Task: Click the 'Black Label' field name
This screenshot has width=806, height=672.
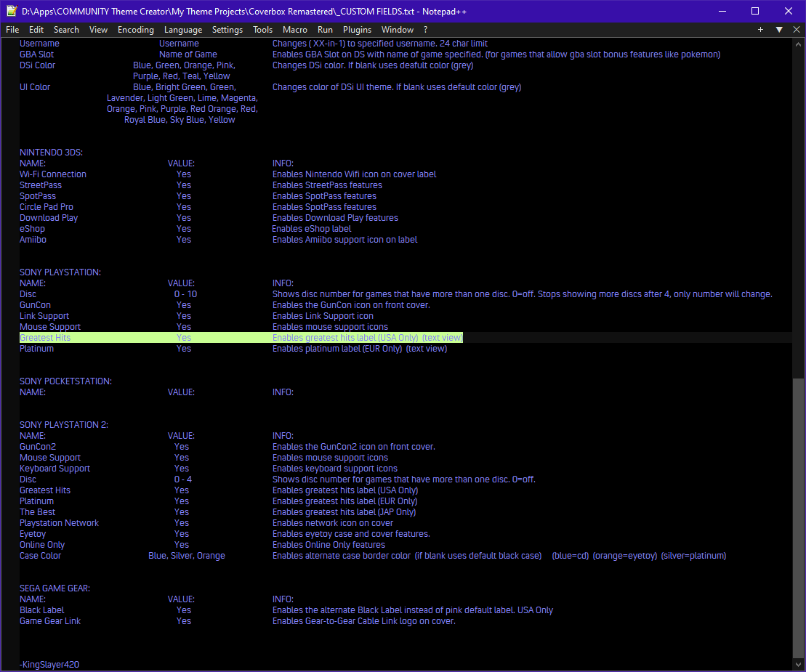Action: tap(41, 610)
